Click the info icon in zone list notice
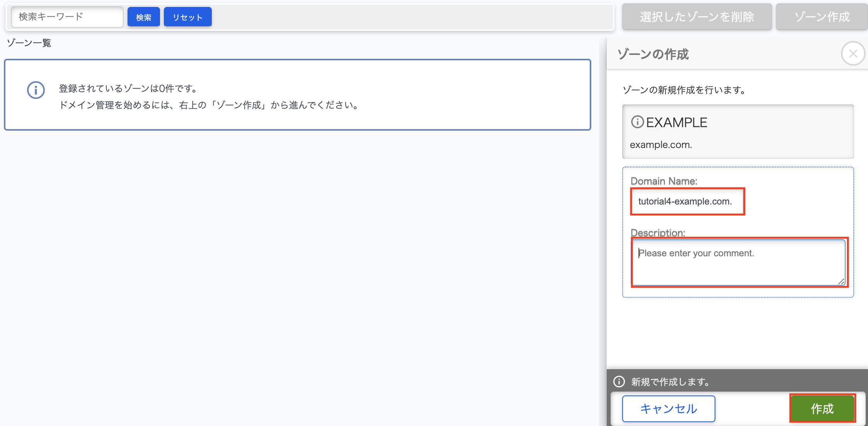868x426 pixels. tap(36, 90)
